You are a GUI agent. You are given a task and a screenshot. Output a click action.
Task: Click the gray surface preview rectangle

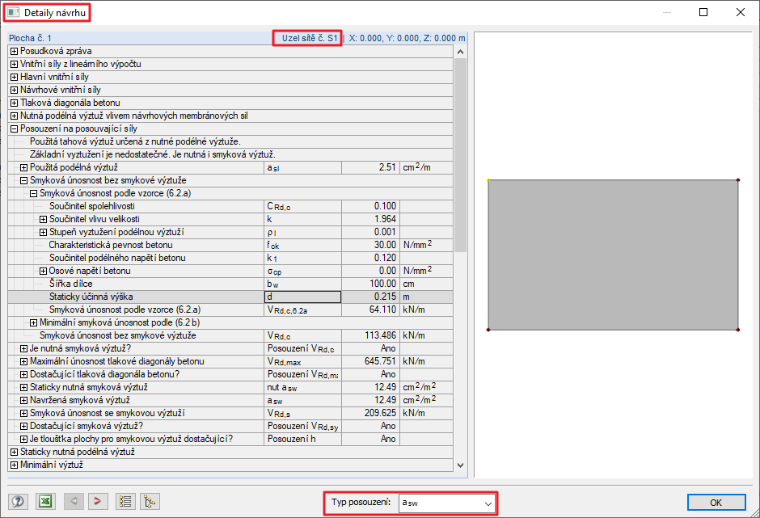613,255
